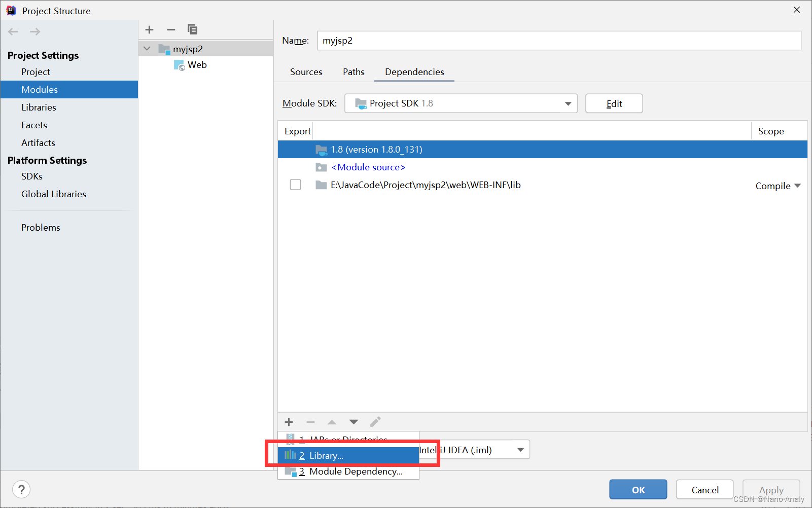Select the myjsp2 module tree item
Image resolution: width=812 pixels, height=508 pixels.
(206, 49)
